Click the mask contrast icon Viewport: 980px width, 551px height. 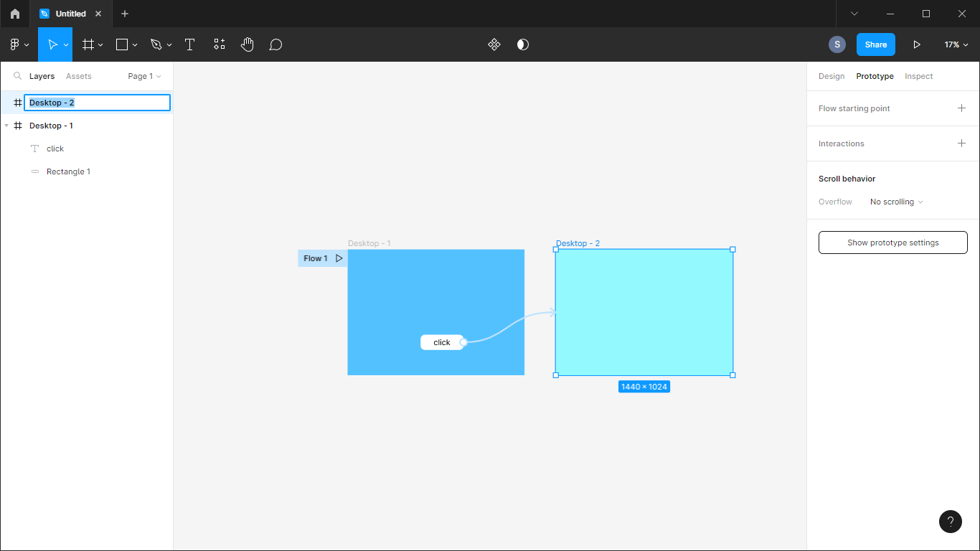523,44
